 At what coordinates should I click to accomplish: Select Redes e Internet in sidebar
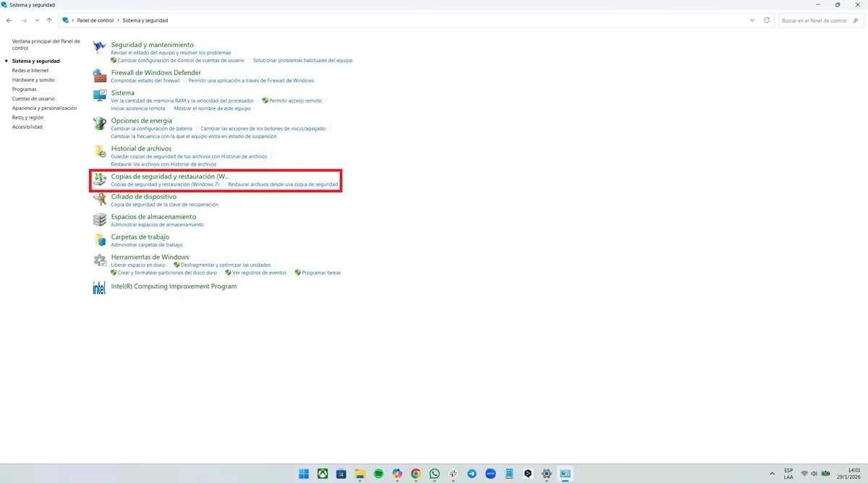30,71
